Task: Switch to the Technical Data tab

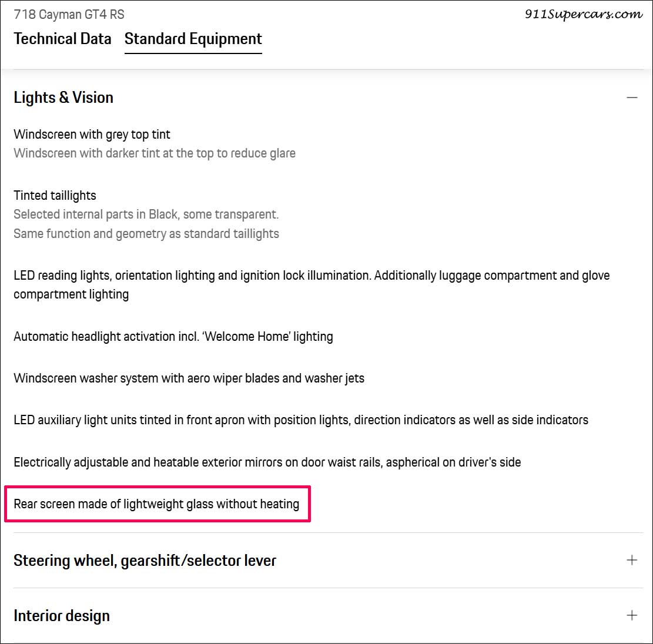Action: 62,39
